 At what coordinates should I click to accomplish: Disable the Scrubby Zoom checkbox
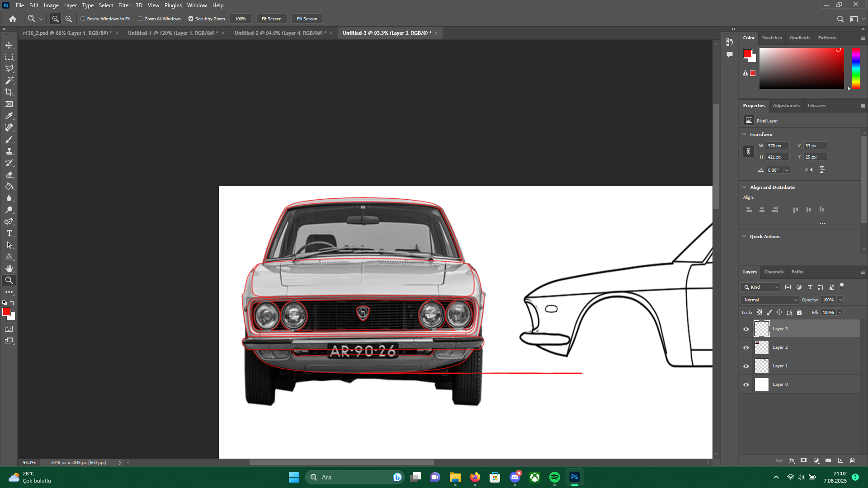click(x=191, y=19)
